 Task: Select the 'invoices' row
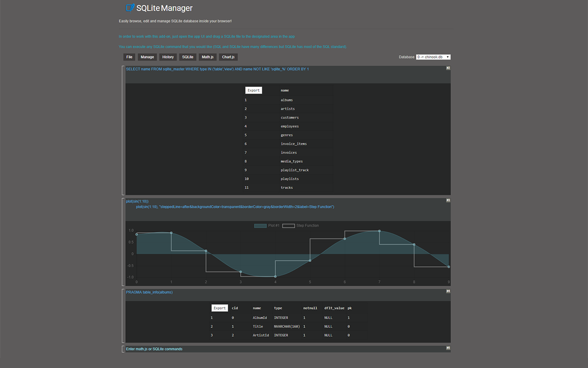pyautogui.click(x=288, y=152)
